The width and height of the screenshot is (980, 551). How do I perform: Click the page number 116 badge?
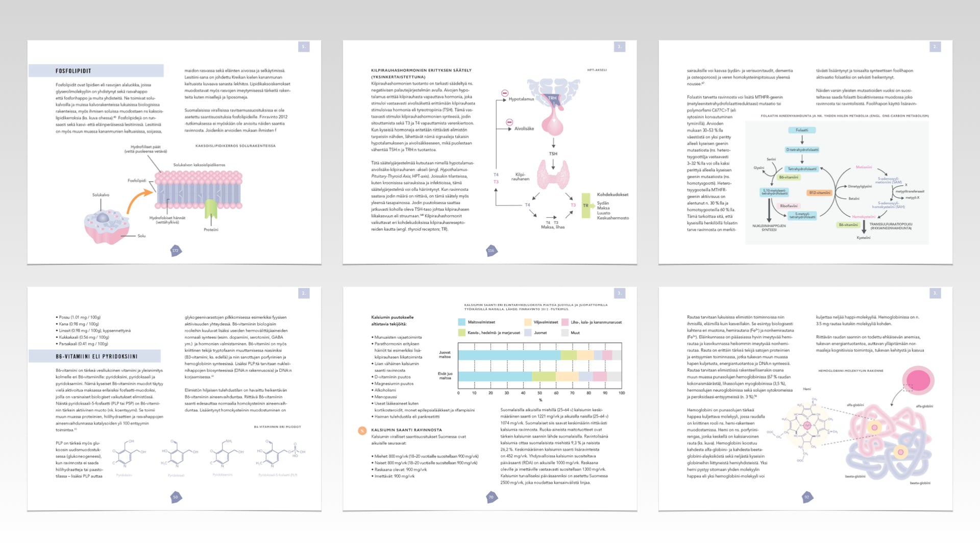point(492,251)
